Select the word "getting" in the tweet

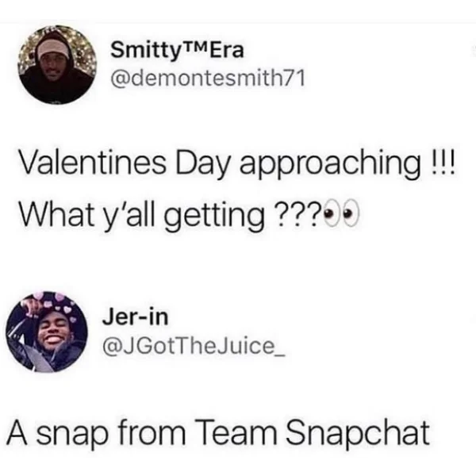coord(215,217)
